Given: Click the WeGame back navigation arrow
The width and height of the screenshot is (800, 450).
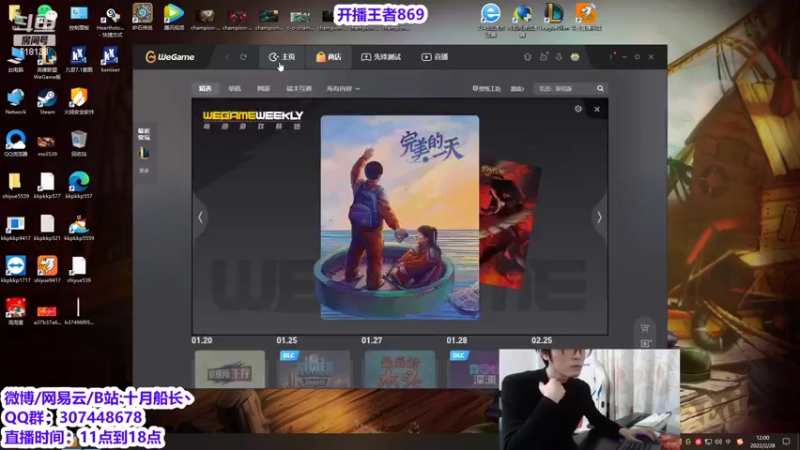Looking at the screenshot, I should (x=228, y=57).
